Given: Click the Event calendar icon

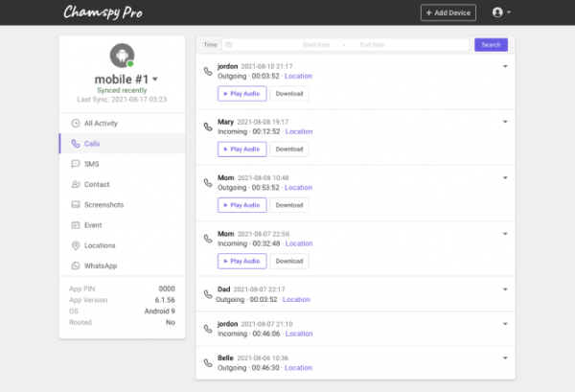Looking at the screenshot, I should pyautogui.click(x=76, y=225).
